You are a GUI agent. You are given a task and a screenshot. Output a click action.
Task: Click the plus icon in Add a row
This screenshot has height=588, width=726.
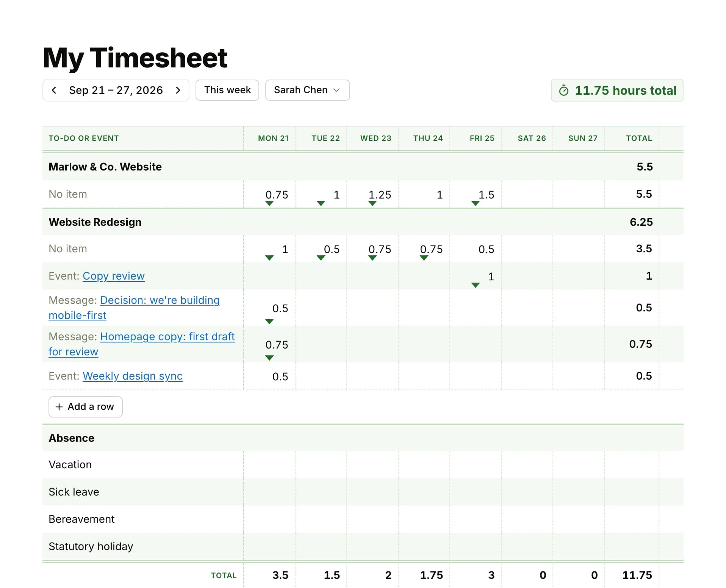point(59,407)
